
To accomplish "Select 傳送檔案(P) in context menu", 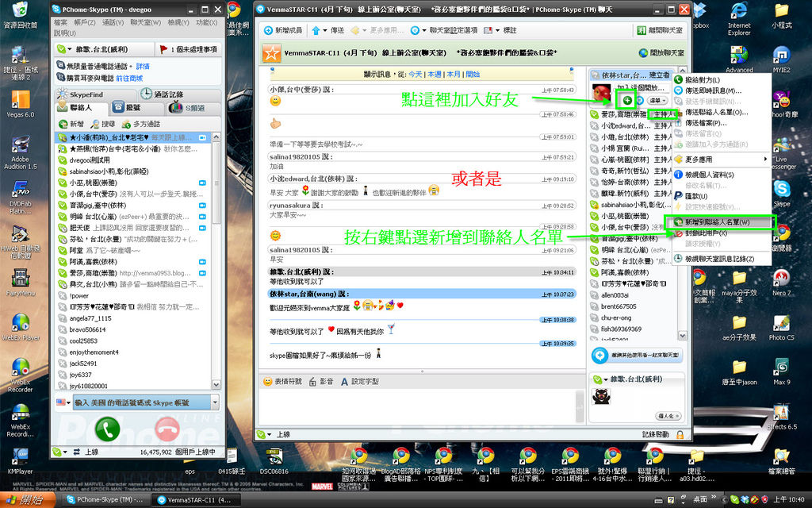I will 722,123.
